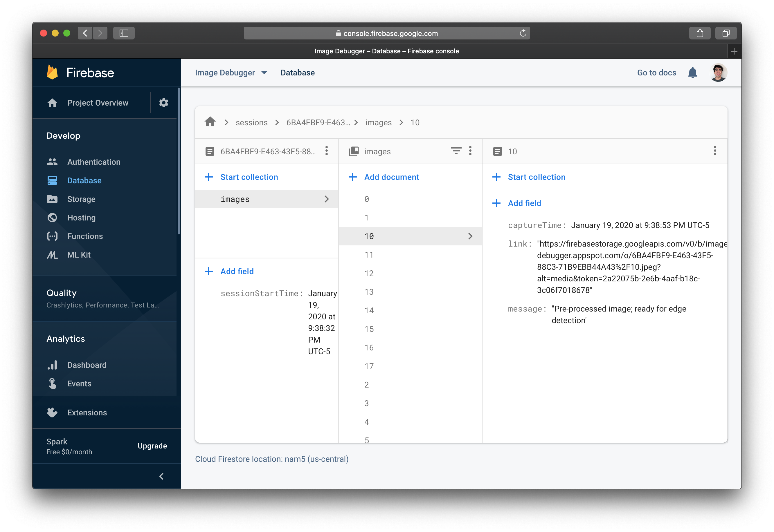The height and width of the screenshot is (532, 774).
Task: Click the Safari share icon
Action: [700, 33]
